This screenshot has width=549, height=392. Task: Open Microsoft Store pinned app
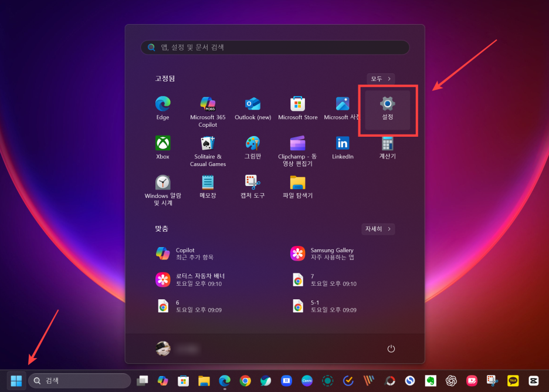[x=297, y=108]
